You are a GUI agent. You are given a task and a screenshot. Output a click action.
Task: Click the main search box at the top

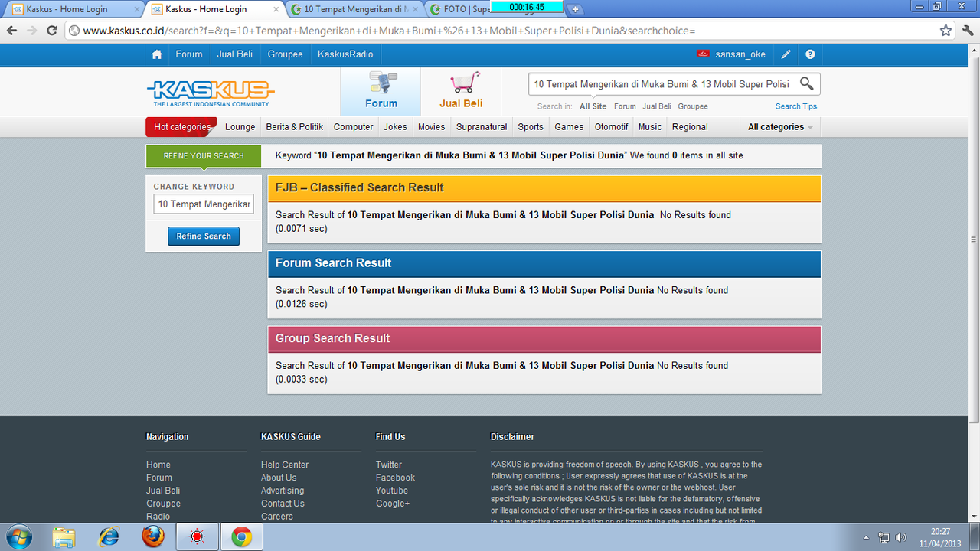662,84
